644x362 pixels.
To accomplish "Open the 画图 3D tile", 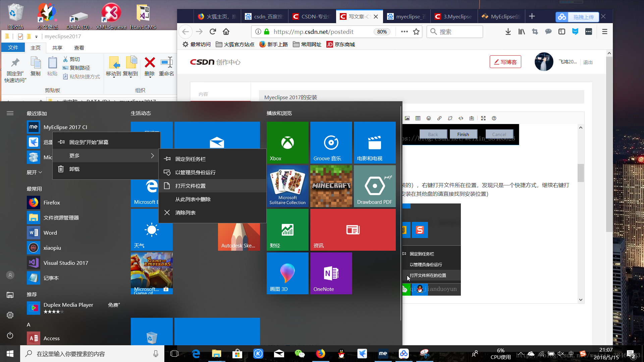I will [287, 273].
